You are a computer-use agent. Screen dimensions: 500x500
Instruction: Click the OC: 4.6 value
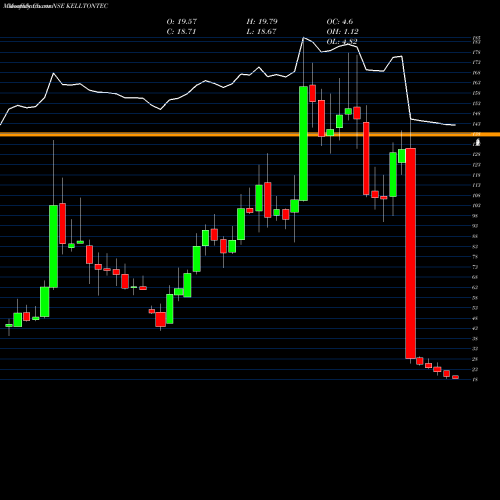[x=340, y=21]
